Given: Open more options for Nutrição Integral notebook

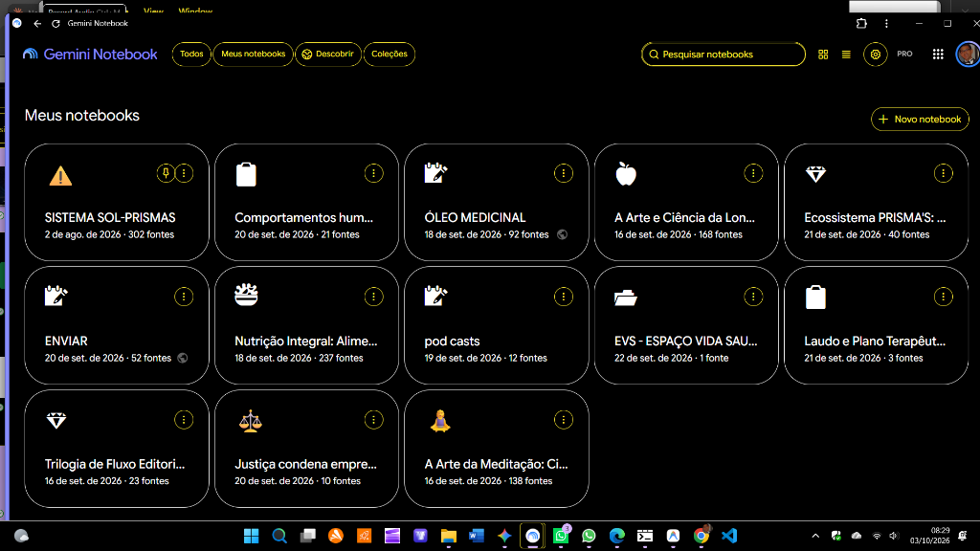Looking at the screenshot, I should click(374, 297).
